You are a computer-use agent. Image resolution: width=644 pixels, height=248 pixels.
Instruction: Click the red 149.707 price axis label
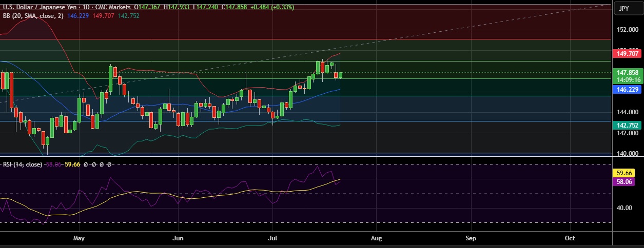627,53
